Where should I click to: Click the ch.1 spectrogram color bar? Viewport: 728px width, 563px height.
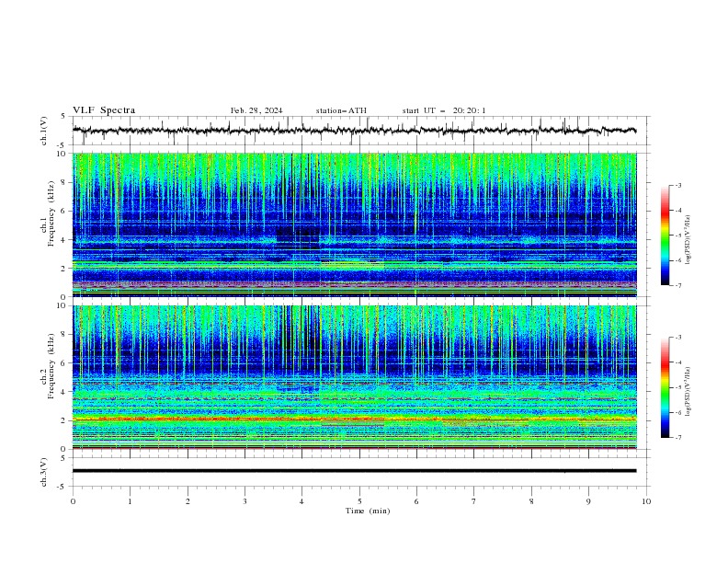click(x=665, y=236)
